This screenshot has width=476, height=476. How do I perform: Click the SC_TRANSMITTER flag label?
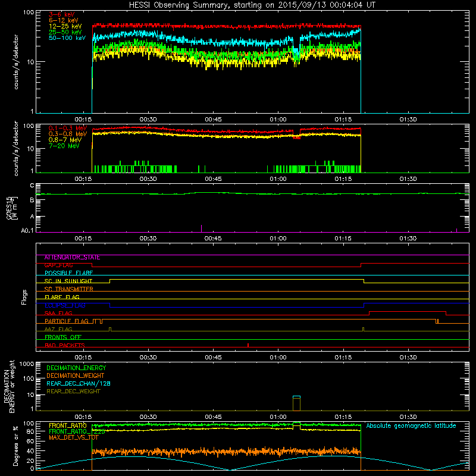[x=68, y=289]
